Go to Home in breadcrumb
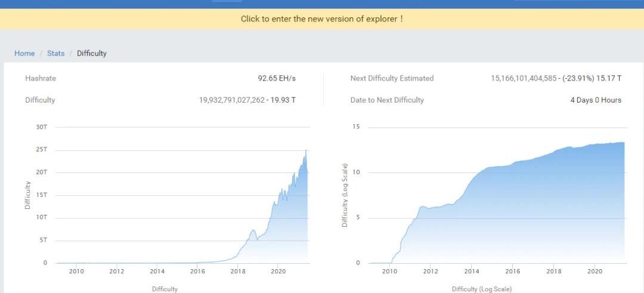Screen dimensions: 644x293 coord(24,53)
